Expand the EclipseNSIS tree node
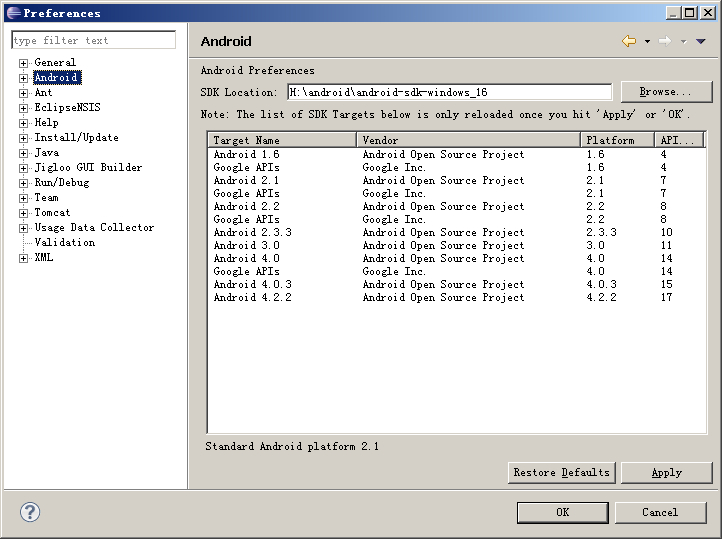Image resolution: width=722 pixels, height=539 pixels. 23,108
